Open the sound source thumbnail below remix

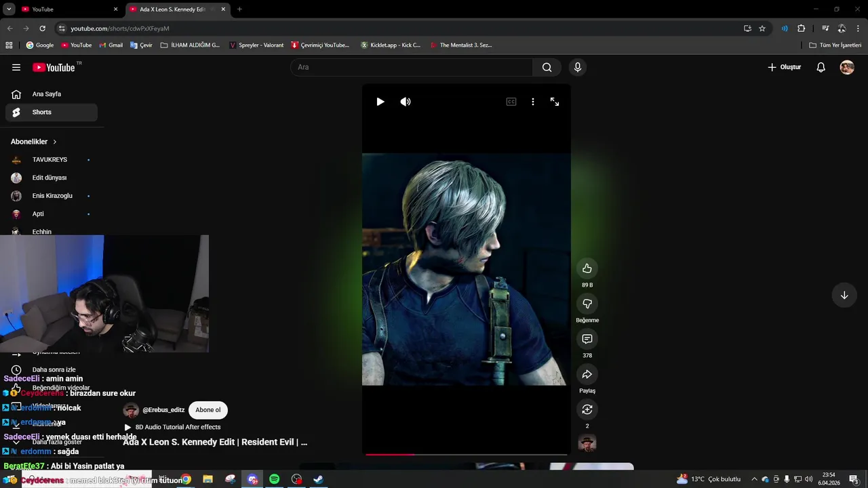click(x=587, y=443)
